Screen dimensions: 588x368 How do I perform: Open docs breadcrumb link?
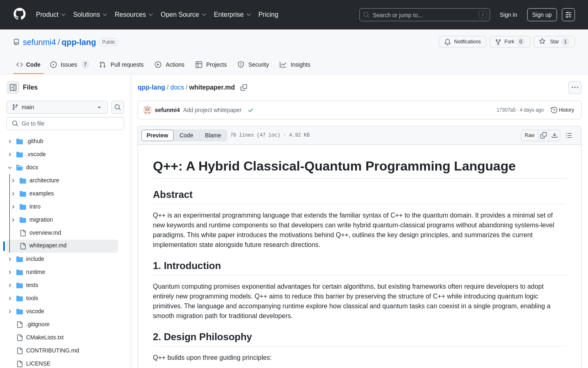point(177,88)
